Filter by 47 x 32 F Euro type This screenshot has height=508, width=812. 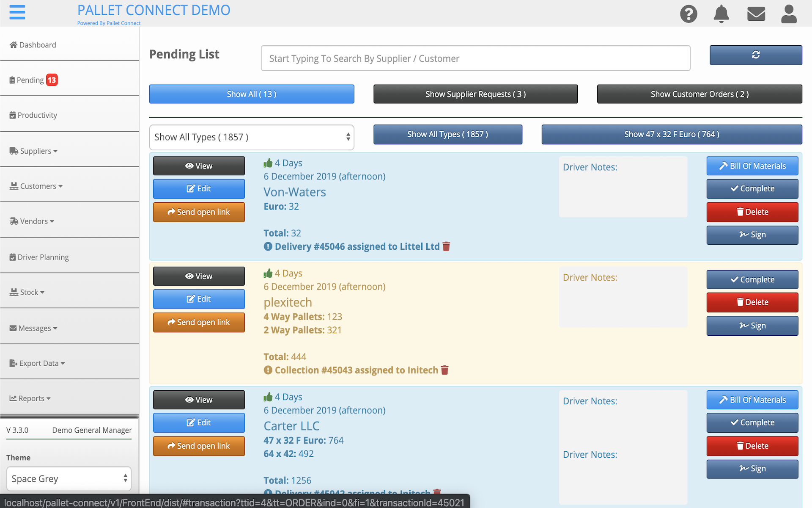[671, 134]
